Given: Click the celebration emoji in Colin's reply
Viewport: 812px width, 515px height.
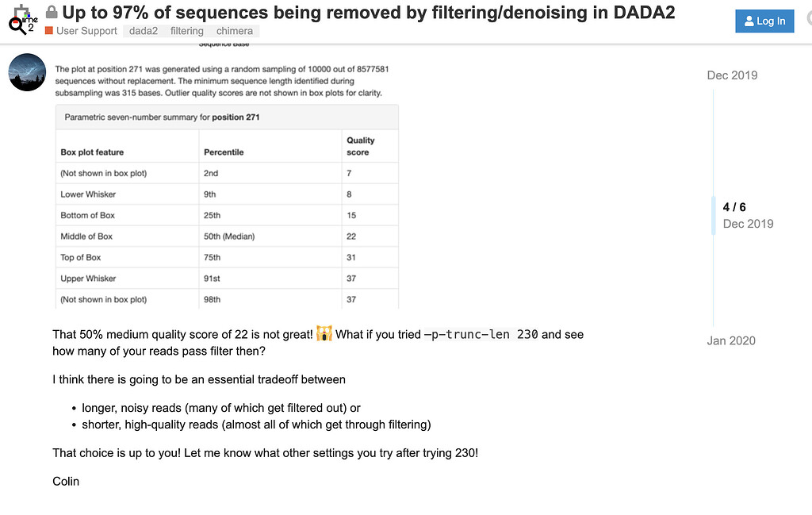Looking at the screenshot, I should [324, 334].
